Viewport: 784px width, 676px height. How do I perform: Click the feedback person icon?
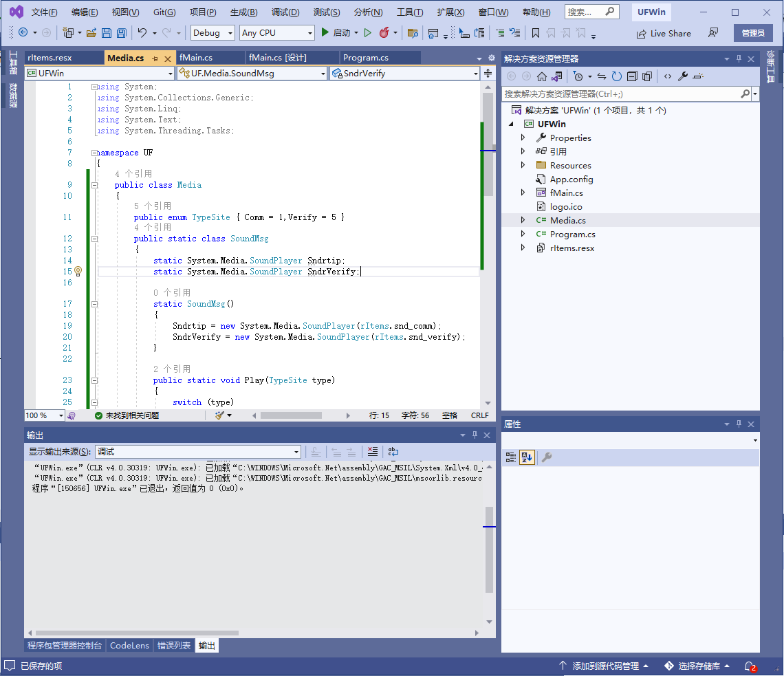(713, 33)
